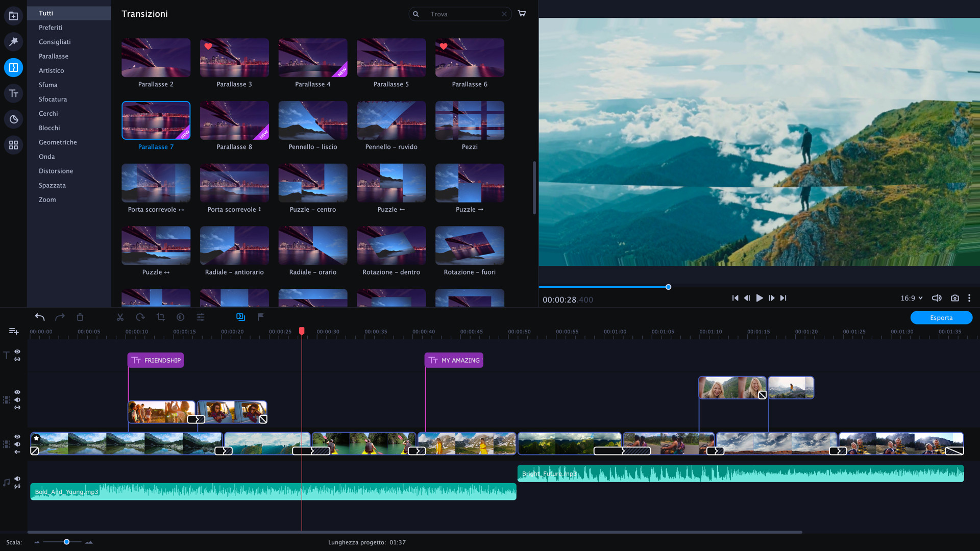Mute the audio track speaker icon

(x=17, y=479)
